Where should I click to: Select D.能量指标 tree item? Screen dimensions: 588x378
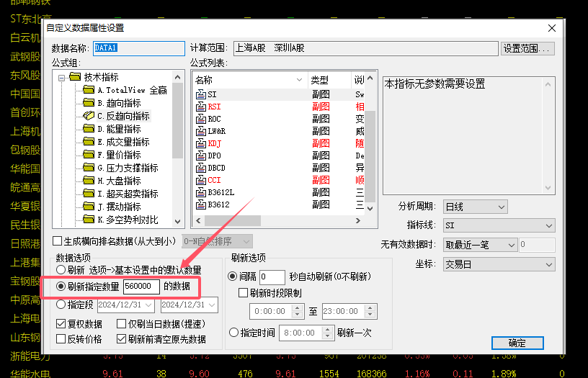click(119, 129)
